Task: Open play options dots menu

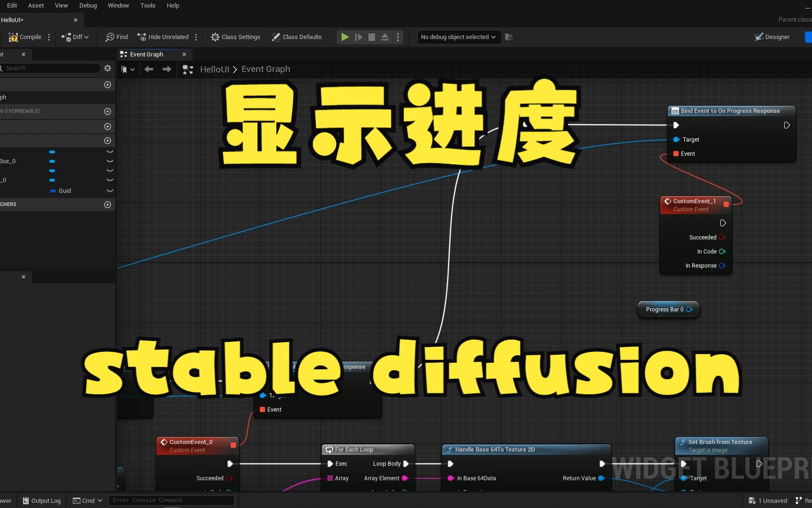Action: [398, 37]
